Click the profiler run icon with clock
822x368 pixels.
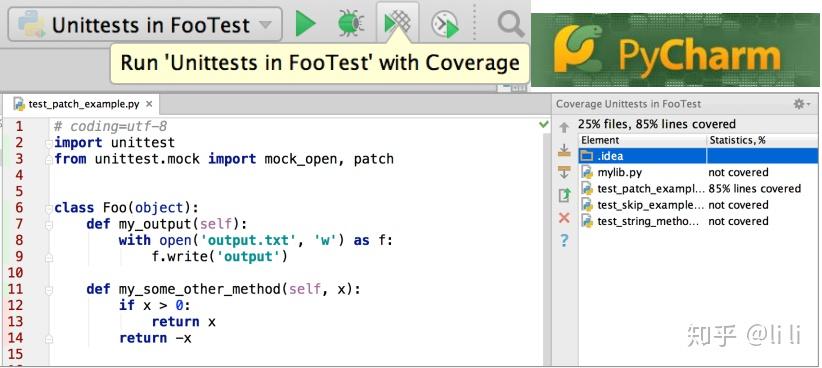pos(444,25)
